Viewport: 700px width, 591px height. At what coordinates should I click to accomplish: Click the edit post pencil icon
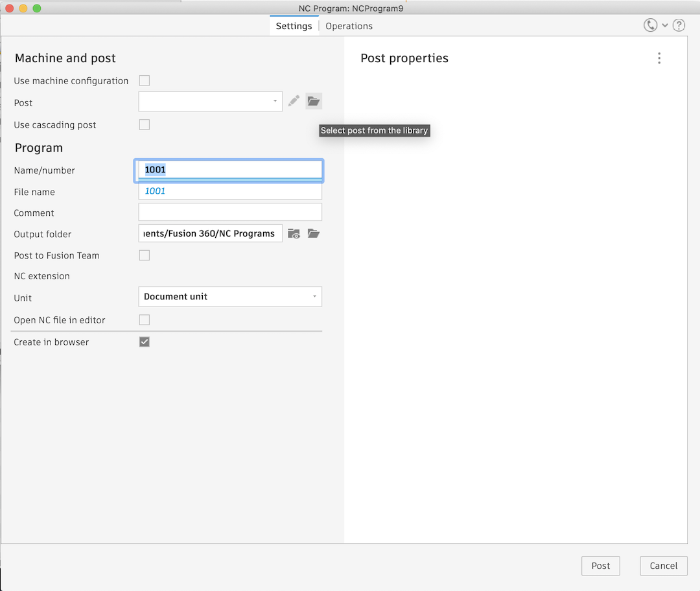(x=294, y=101)
